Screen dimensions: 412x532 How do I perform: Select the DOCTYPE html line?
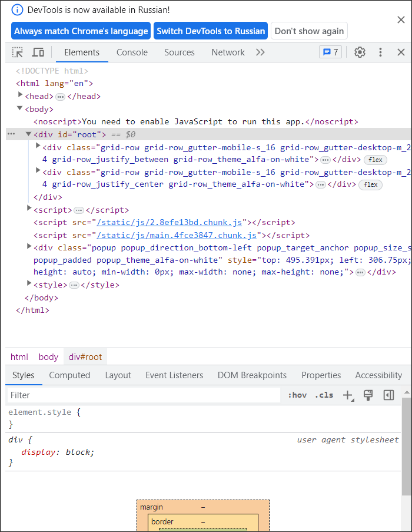(52, 71)
